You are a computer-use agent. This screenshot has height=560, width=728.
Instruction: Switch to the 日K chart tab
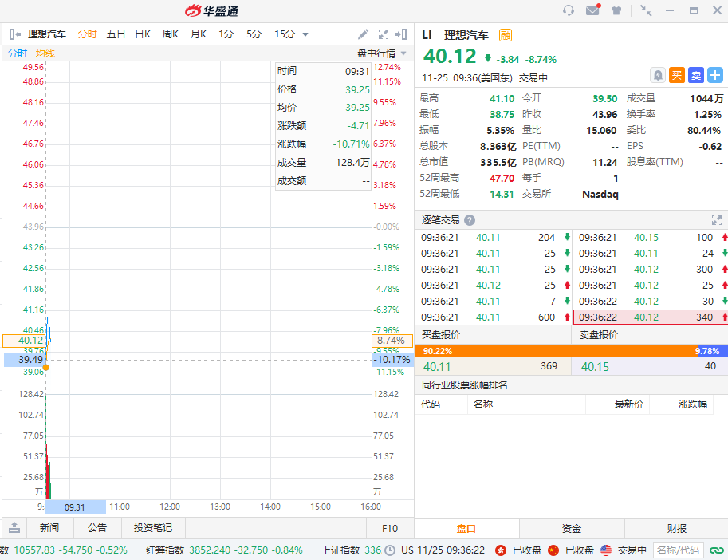[143, 34]
